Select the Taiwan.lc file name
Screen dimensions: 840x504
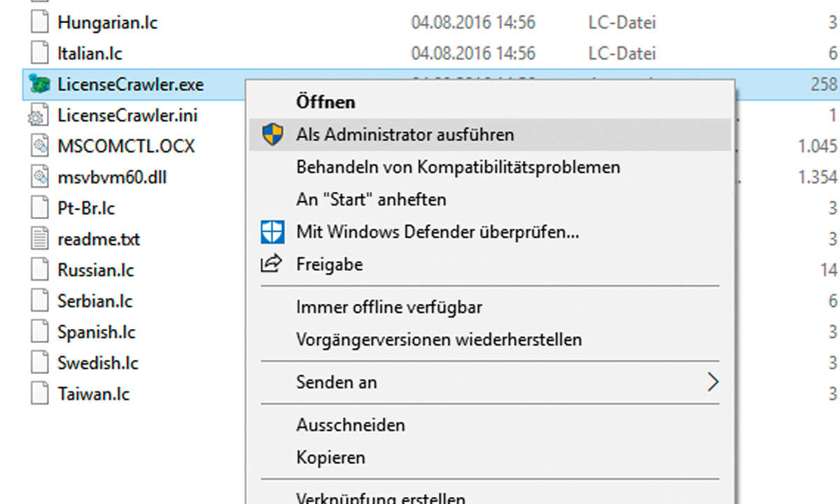coord(94,393)
